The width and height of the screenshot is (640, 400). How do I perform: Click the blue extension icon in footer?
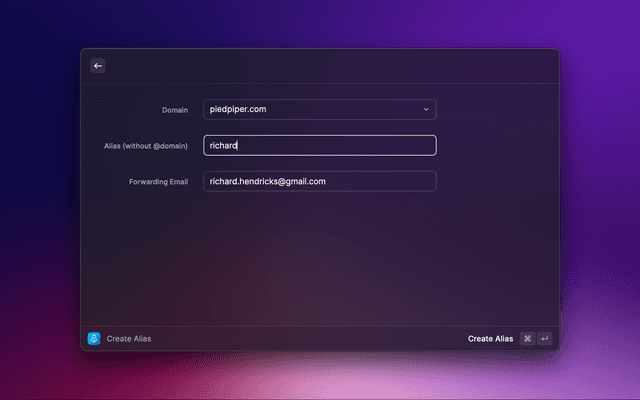pos(94,338)
